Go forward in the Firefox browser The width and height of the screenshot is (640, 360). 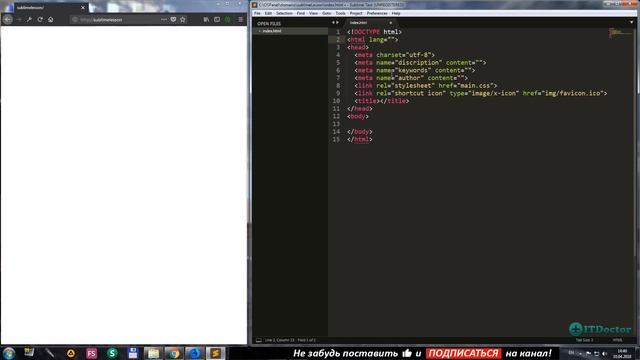[x=19, y=19]
